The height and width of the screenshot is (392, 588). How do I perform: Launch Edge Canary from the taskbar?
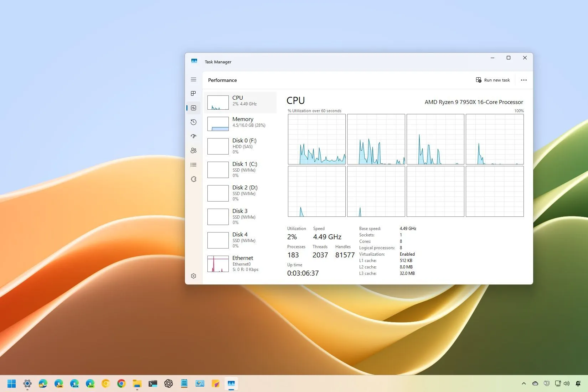coord(59,383)
